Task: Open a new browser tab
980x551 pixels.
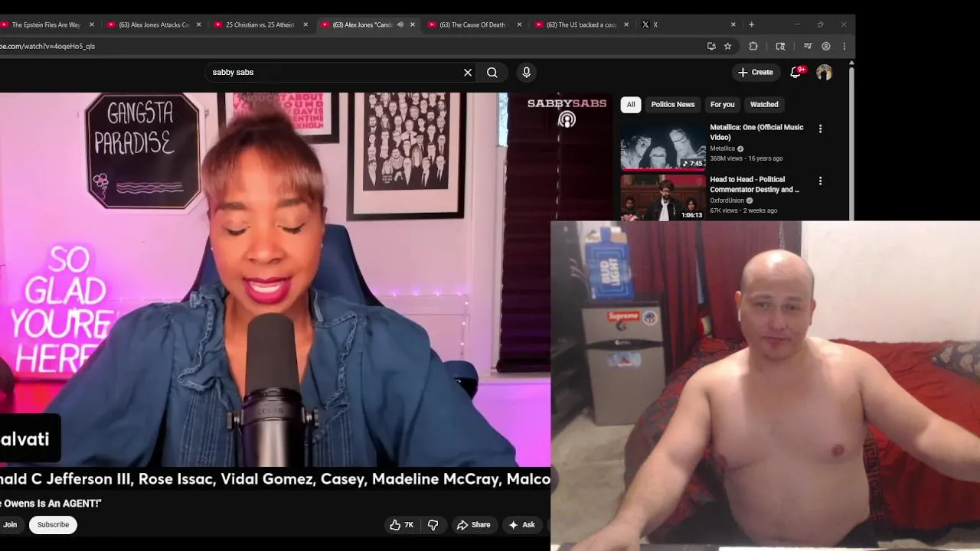Action: click(x=751, y=24)
